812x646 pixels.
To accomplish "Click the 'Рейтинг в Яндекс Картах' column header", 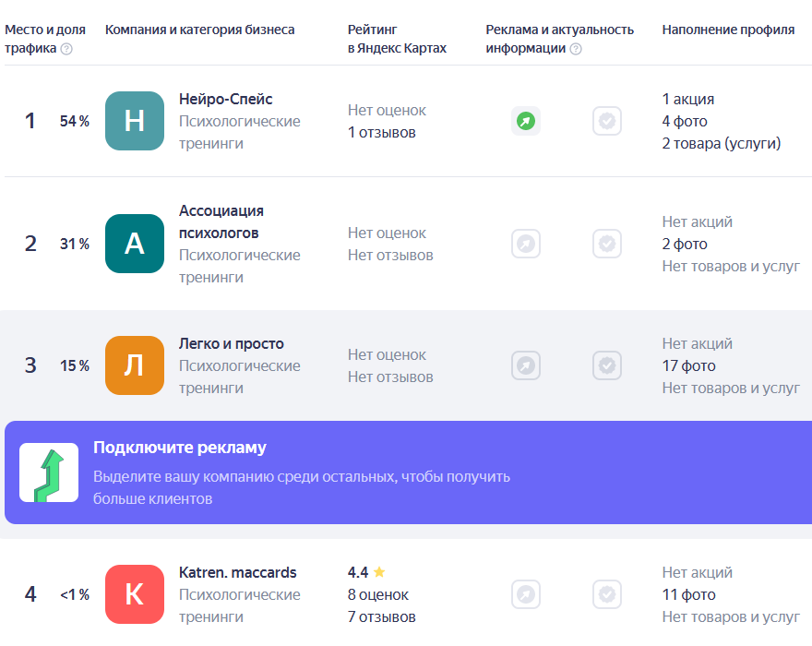I will click(x=397, y=40).
